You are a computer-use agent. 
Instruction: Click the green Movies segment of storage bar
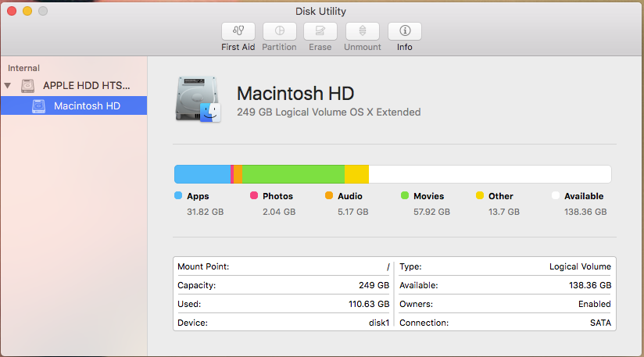point(293,174)
